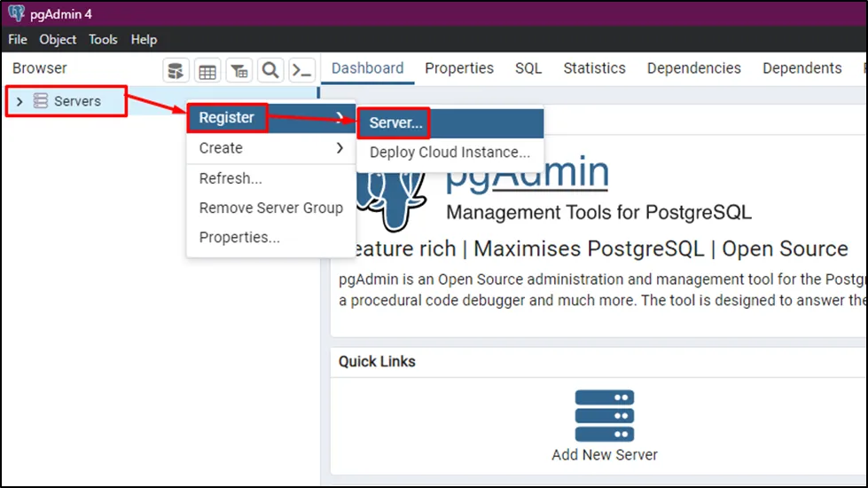Viewport: 868px width, 488px height.
Task: Open the Register submenu arrow
Action: pyautogui.click(x=340, y=118)
